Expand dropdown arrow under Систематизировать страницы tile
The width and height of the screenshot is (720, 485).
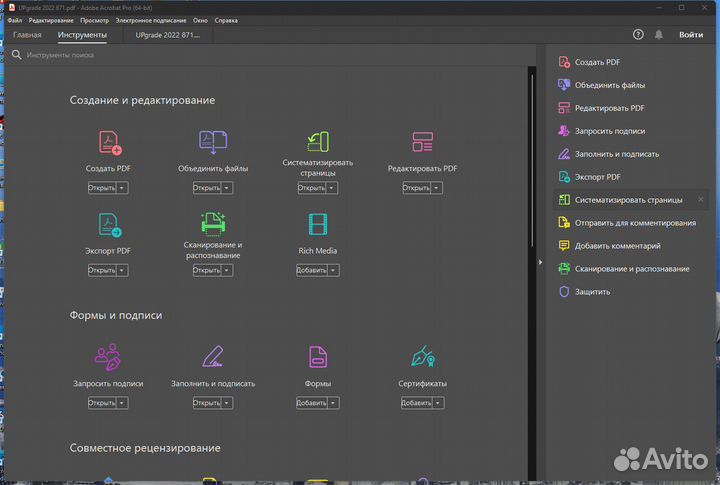[x=332, y=188]
